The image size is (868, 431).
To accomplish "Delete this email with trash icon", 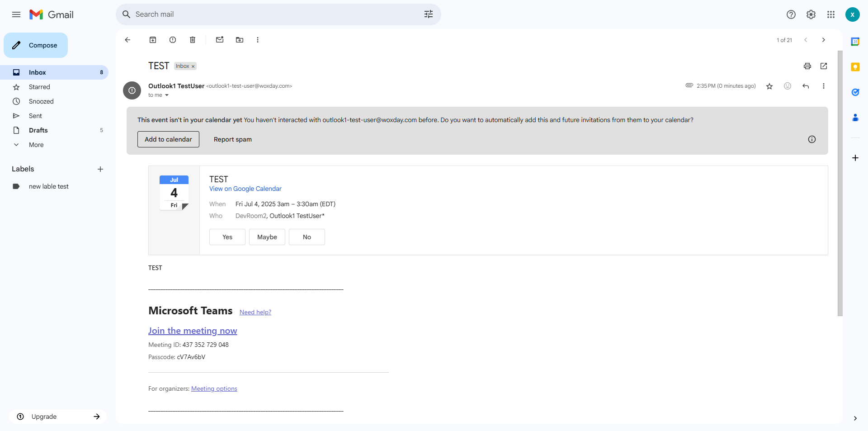I will (x=193, y=40).
